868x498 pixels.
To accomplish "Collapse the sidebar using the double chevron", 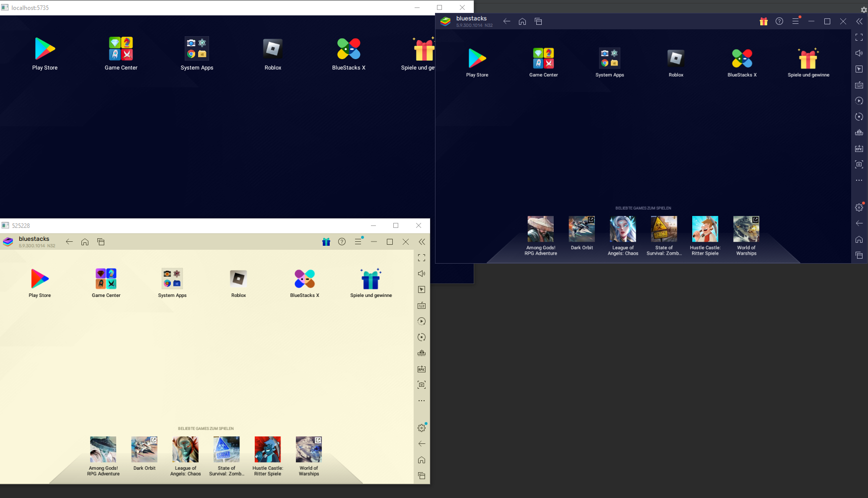I will (860, 21).
